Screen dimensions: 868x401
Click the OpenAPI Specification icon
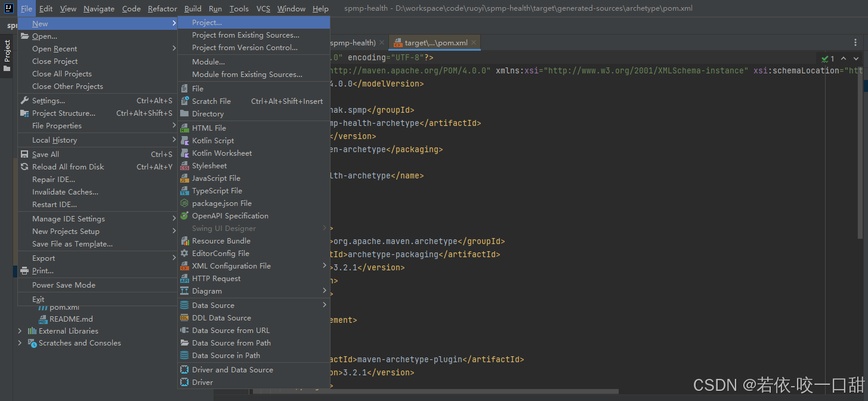point(184,216)
